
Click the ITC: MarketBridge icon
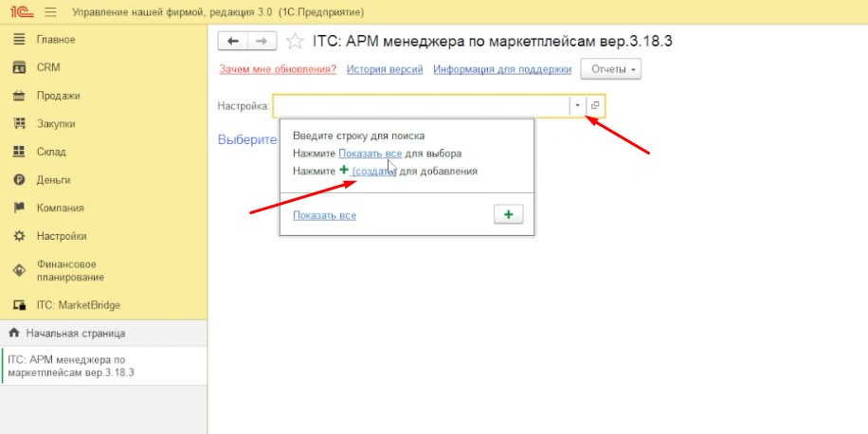coord(19,305)
